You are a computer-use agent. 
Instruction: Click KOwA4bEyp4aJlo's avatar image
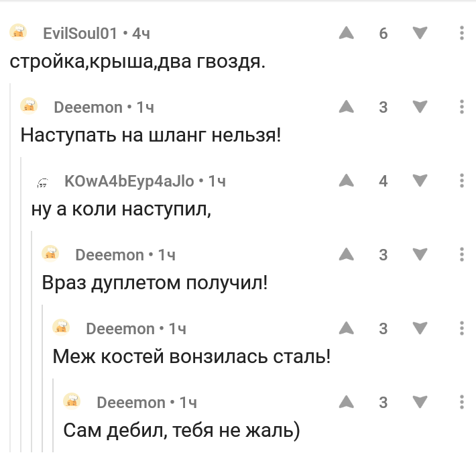[40, 181]
